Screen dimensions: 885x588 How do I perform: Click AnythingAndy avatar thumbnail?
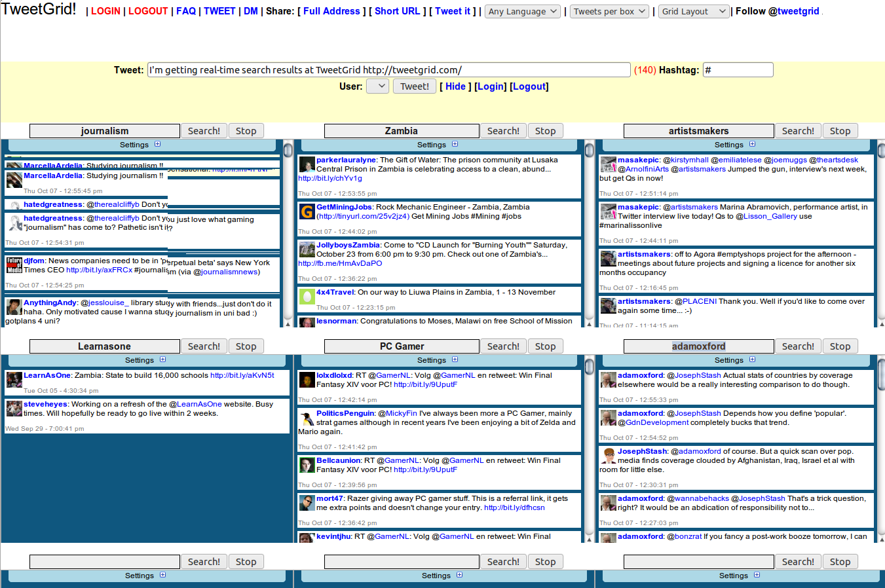pos(14,307)
